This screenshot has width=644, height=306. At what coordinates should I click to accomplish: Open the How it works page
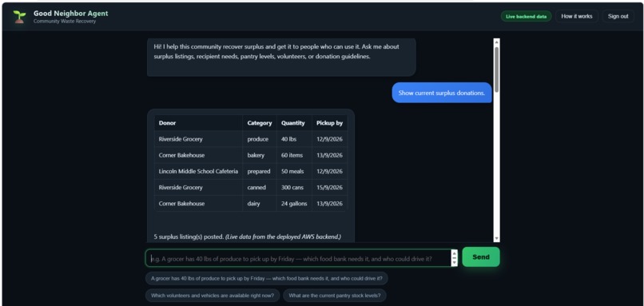577,17
